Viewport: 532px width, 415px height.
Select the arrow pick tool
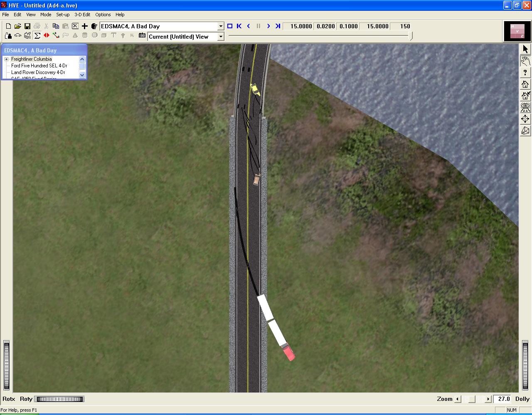[525, 49]
